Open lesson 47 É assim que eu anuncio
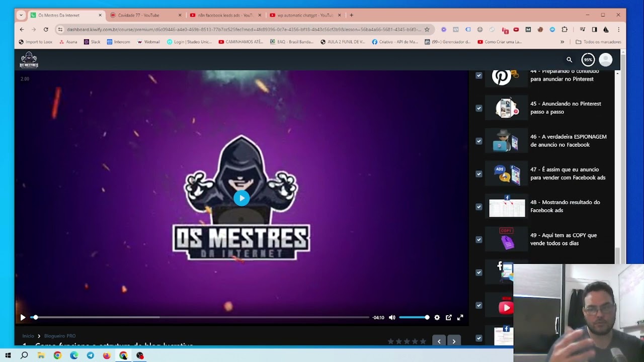 pyautogui.click(x=568, y=173)
